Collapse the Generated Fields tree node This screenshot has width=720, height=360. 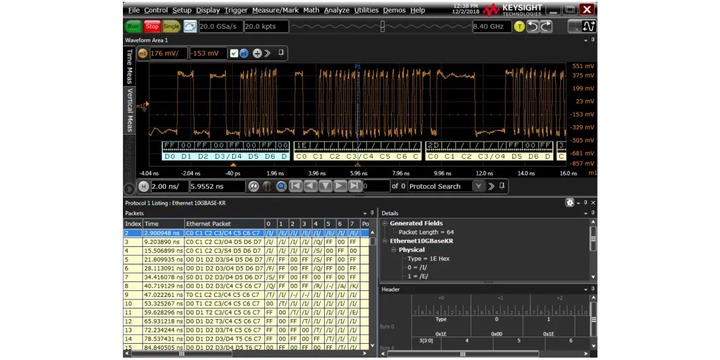tap(384, 223)
